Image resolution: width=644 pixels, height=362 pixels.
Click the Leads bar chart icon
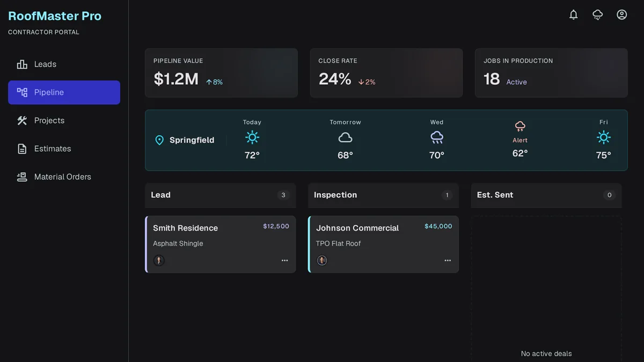[x=22, y=64]
